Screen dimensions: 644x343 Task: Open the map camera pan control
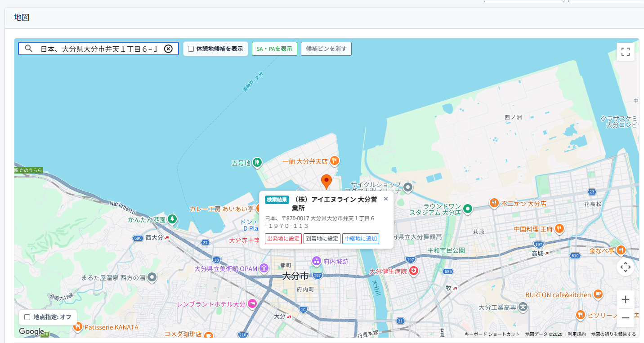click(x=625, y=267)
